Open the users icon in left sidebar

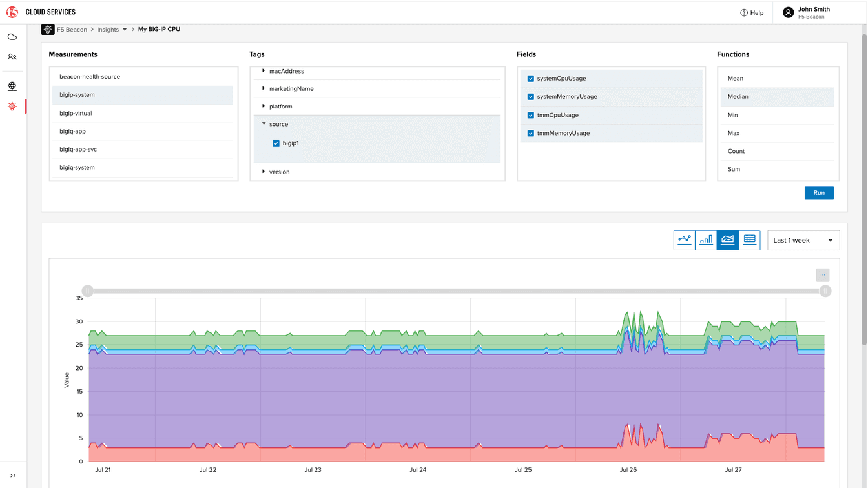tap(12, 57)
